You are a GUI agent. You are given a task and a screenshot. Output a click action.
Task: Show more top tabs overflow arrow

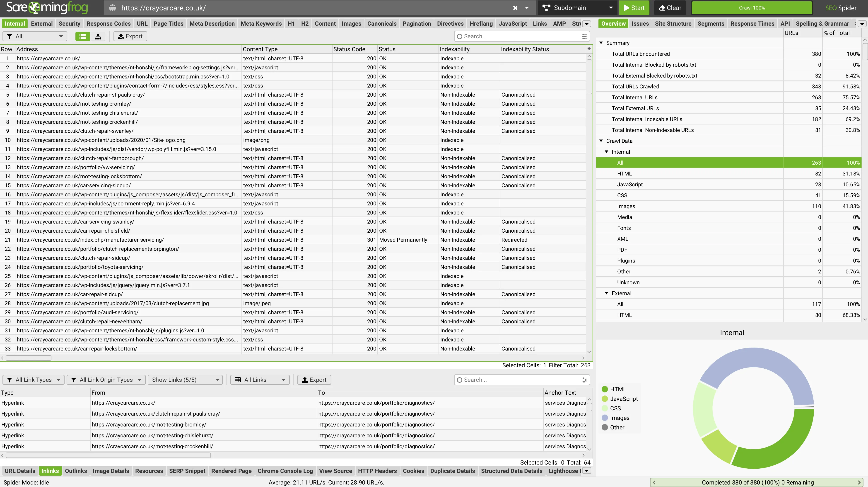click(587, 24)
